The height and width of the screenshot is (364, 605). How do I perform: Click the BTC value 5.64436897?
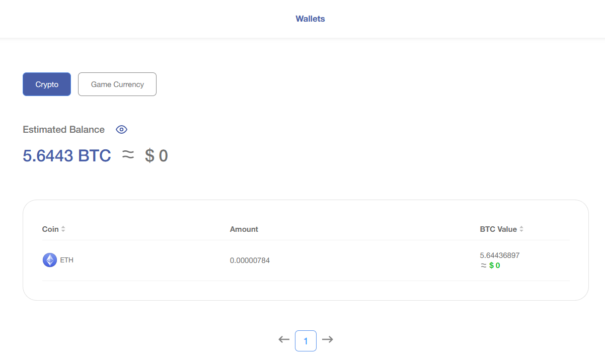pyautogui.click(x=500, y=255)
